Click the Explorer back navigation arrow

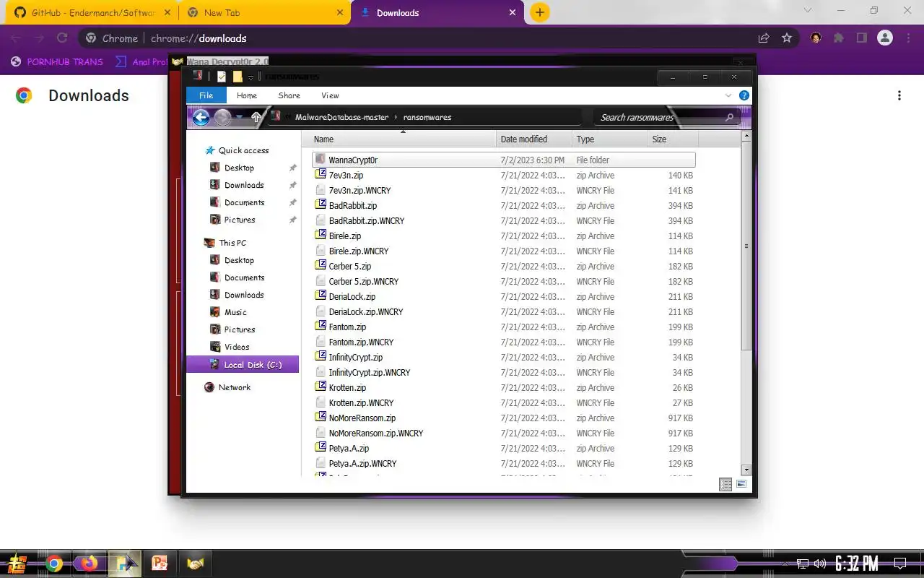tap(201, 117)
